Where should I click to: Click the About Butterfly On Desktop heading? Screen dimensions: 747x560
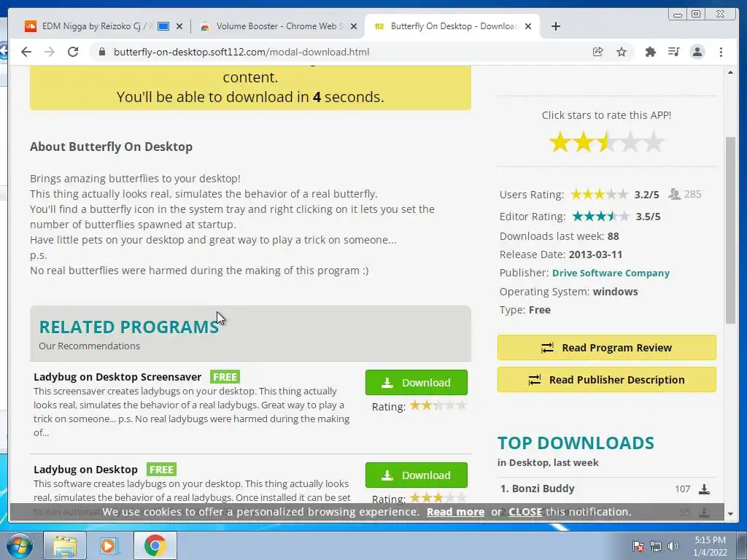pyautogui.click(x=111, y=146)
